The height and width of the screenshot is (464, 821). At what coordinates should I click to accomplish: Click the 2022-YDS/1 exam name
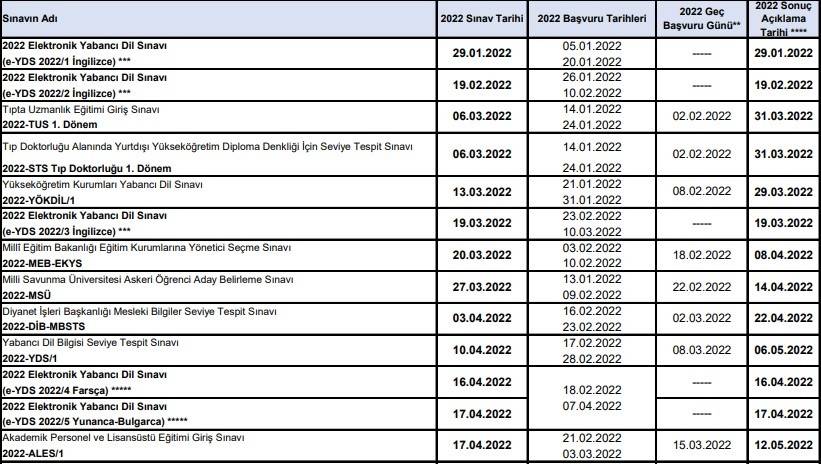point(34,356)
